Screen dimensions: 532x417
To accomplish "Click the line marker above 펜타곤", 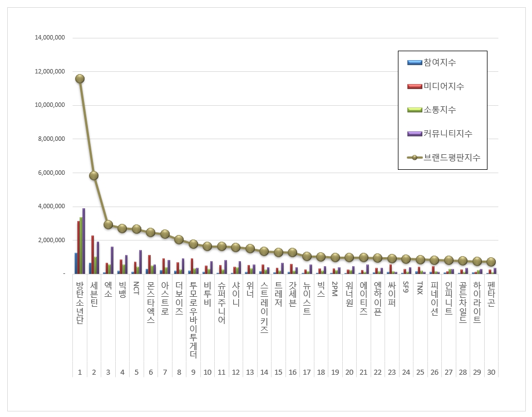I will click(x=491, y=262).
